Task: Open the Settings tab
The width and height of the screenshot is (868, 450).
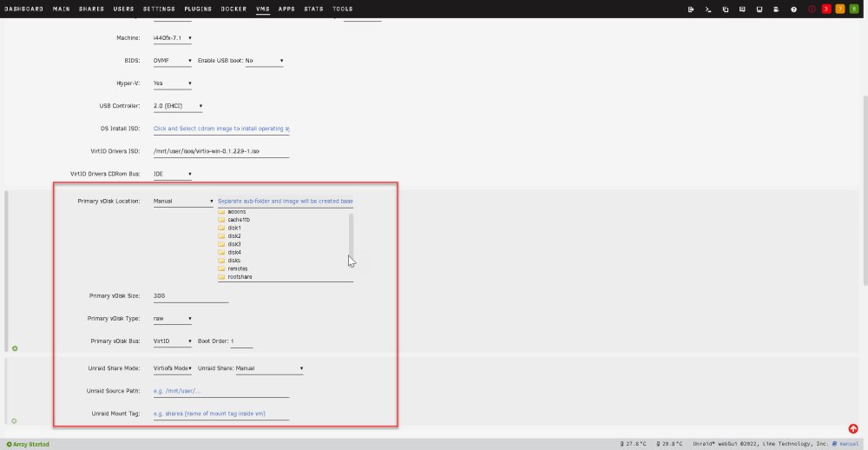Action: click(159, 9)
